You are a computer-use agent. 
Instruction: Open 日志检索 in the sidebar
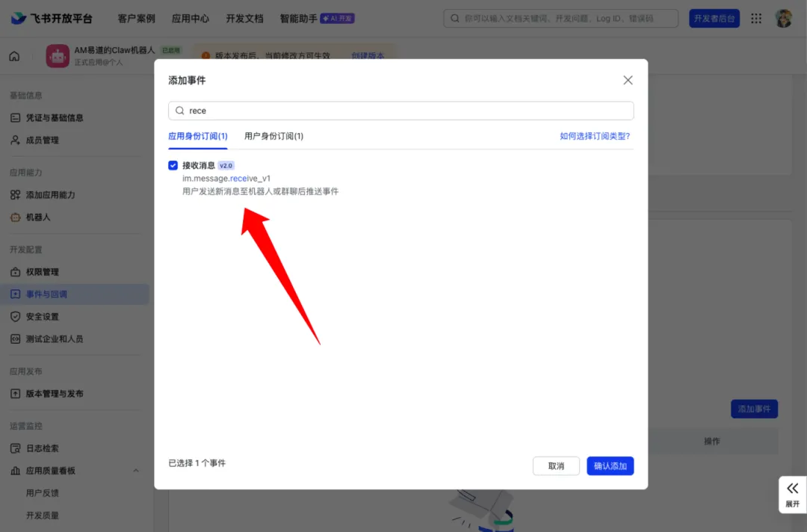(42, 448)
